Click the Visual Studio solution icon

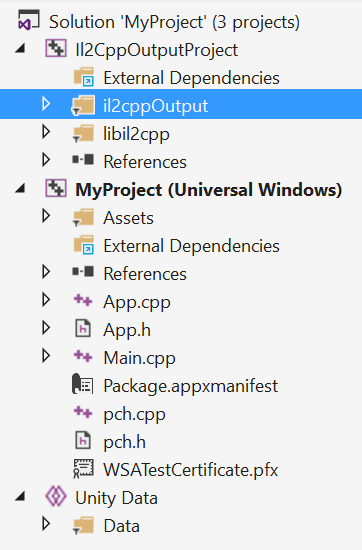click(29, 20)
